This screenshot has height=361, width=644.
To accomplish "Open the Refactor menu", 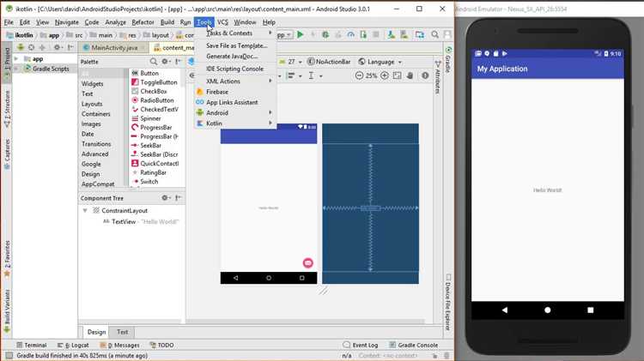I will click(143, 22).
